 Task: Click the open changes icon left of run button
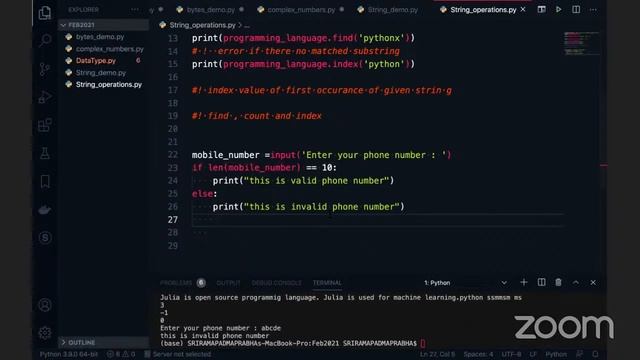pos(541,9)
